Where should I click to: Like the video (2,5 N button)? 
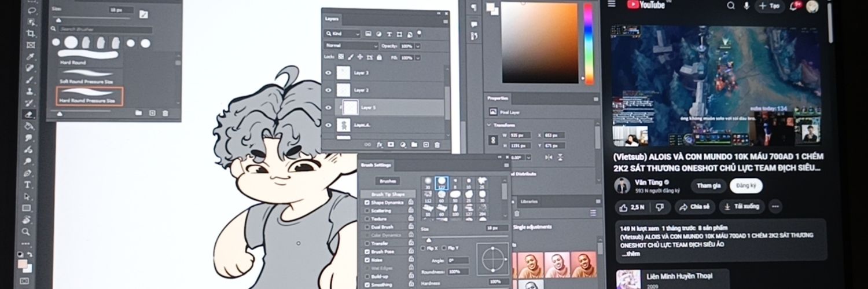pos(632,207)
